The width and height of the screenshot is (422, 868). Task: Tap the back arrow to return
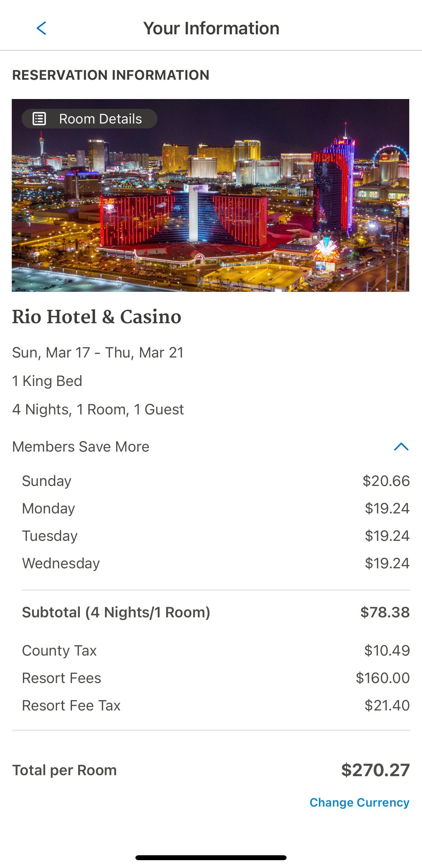(41, 28)
